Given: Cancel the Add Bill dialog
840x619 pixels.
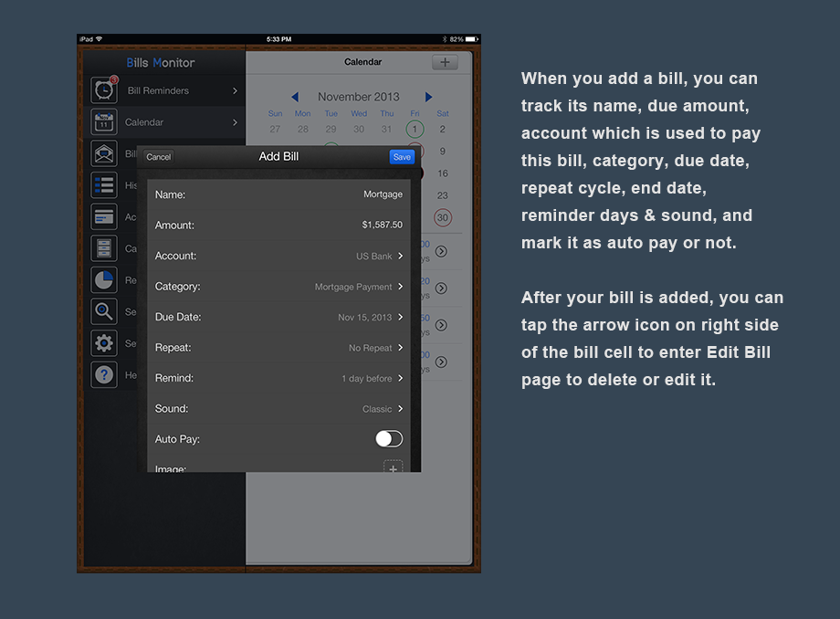Looking at the screenshot, I should pos(159,157).
